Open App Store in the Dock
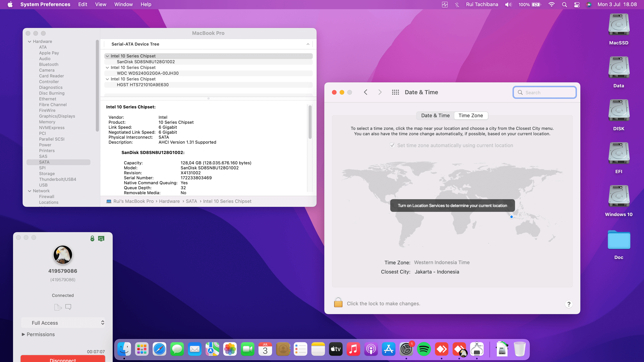Screen dimensions: 644x362 pos(389,349)
